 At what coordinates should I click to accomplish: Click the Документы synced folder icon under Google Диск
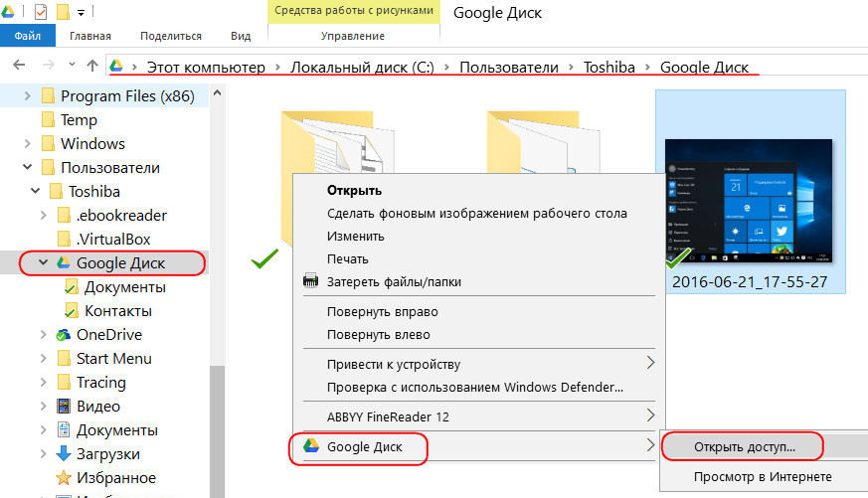coord(71,287)
